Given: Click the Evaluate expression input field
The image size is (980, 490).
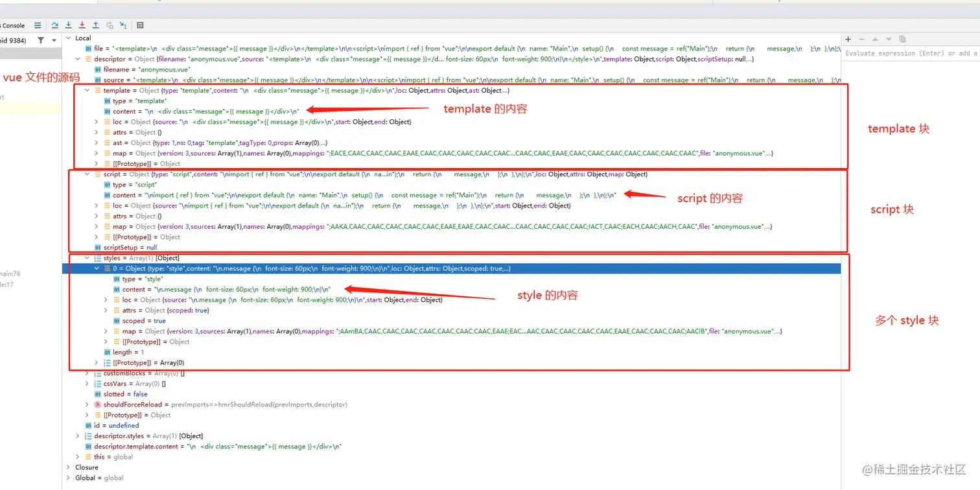Looking at the screenshot, I should pos(911,53).
